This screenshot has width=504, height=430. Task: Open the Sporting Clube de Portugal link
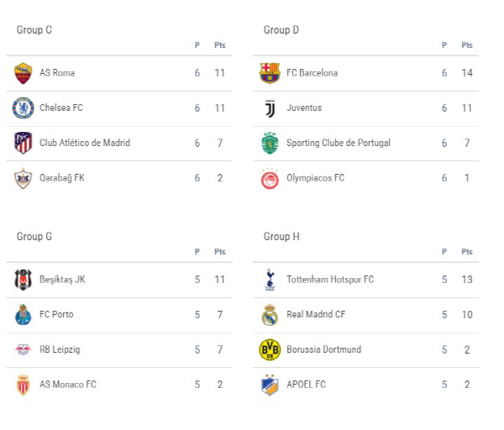(339, 143)
